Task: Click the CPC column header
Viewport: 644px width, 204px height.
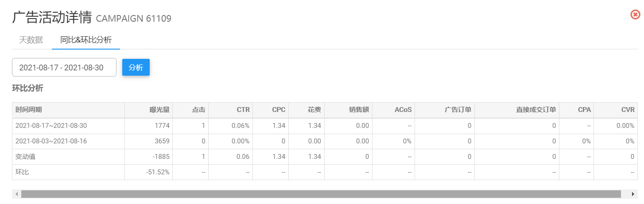Action: click(x=279, y=110)
